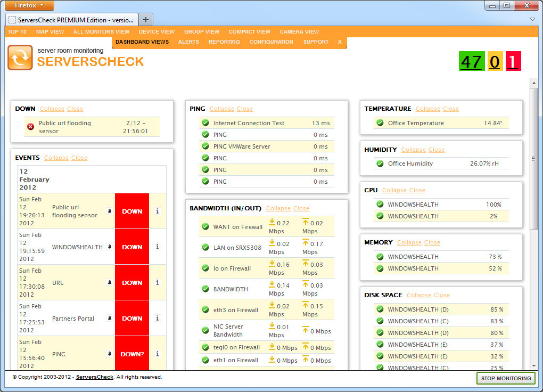Open the REPORTING menu

[x=224, y=42]
